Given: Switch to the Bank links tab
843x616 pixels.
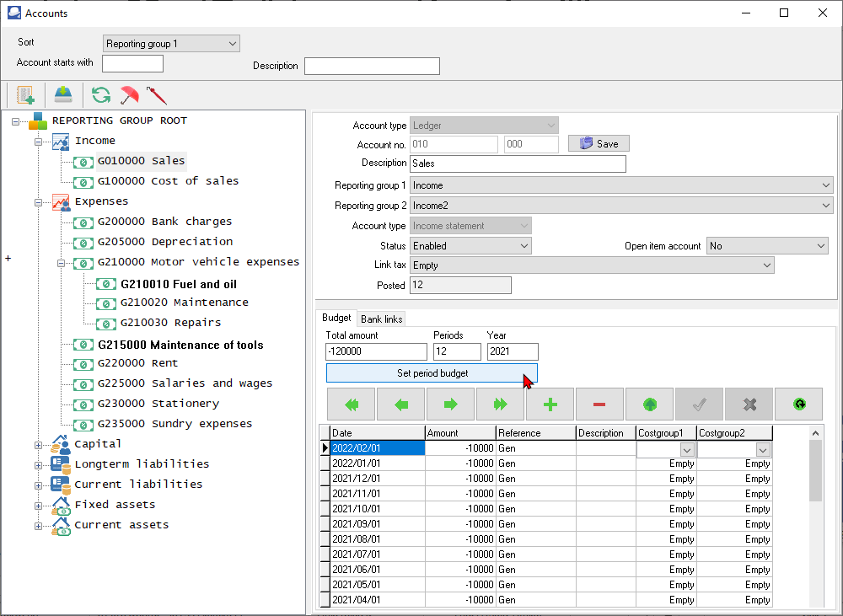Looking at the screenshot, I should click(x=381, y=319).
